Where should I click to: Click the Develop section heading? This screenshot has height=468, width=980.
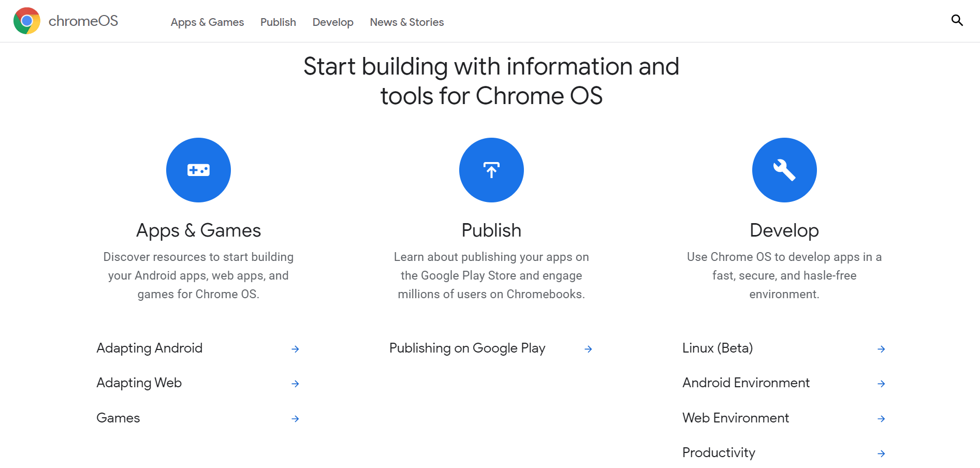pyautogui.click(x=784, y=230)
